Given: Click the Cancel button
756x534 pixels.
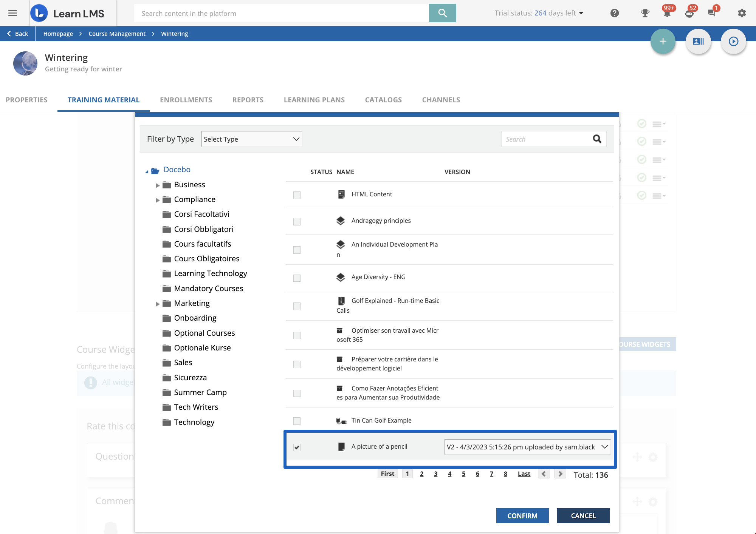Looking at the screenshot, I should pyautogui.click(x=583, y=515).
